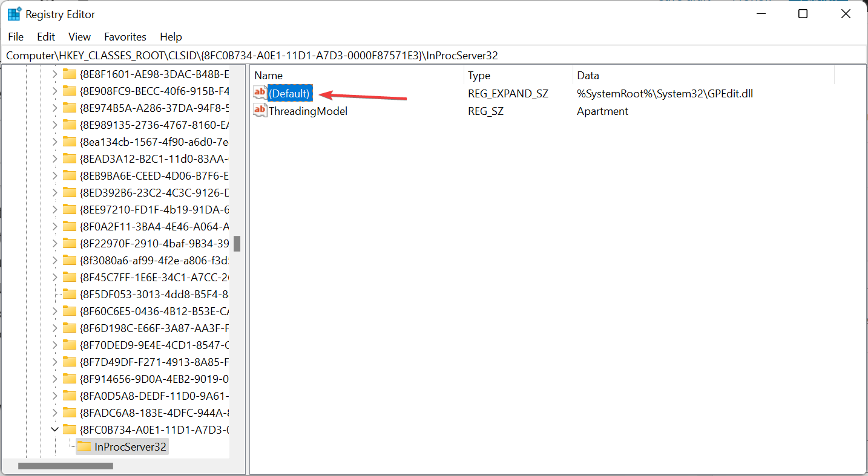Open the View menu
Screen dimensions: 868x476
(79, 37)
